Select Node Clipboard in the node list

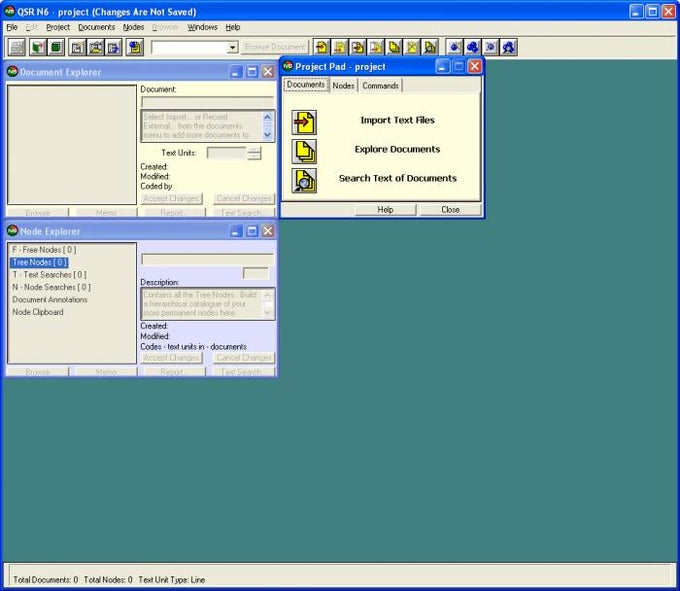pyautogui.click(x=38, y=312)
